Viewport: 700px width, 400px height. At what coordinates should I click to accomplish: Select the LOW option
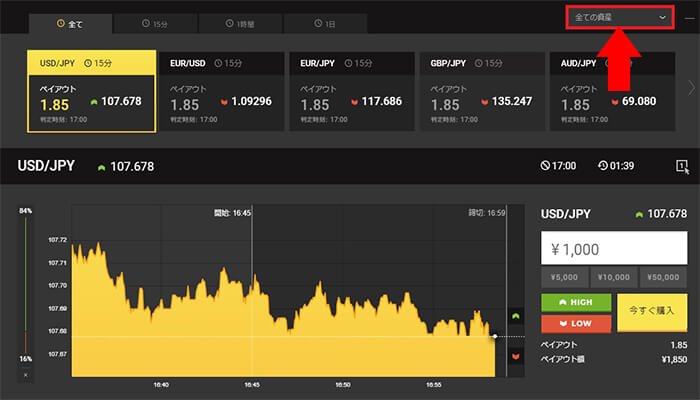click(575, 323)
